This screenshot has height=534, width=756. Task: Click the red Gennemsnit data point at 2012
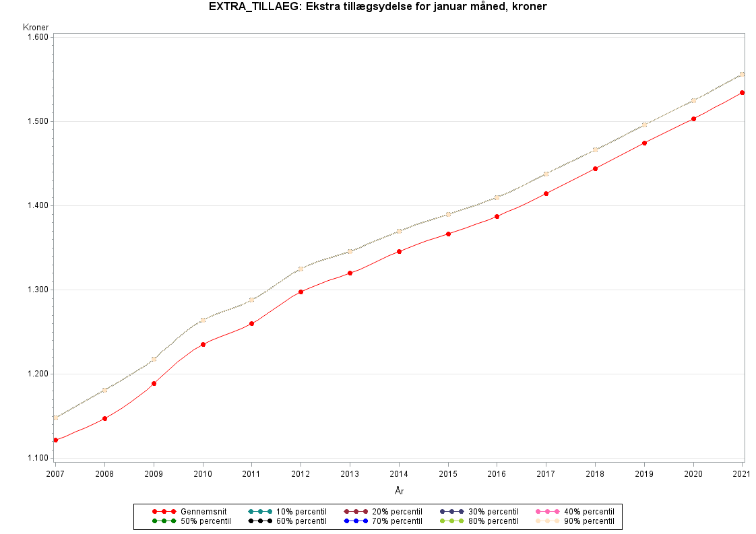point(301,292)
